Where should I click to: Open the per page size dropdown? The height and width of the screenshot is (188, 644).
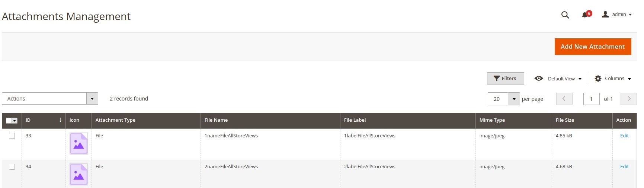(514, 99)
